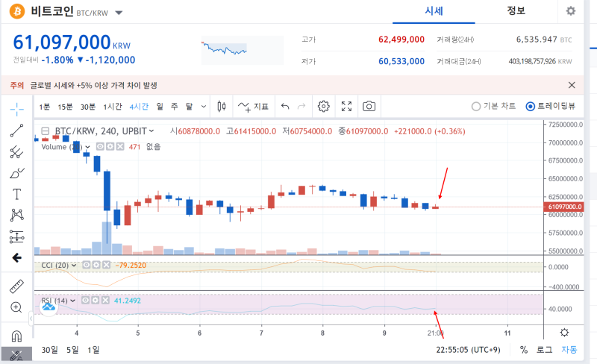
Task: Select the long position forecasting tool
Action: click(x=16, y=236)
